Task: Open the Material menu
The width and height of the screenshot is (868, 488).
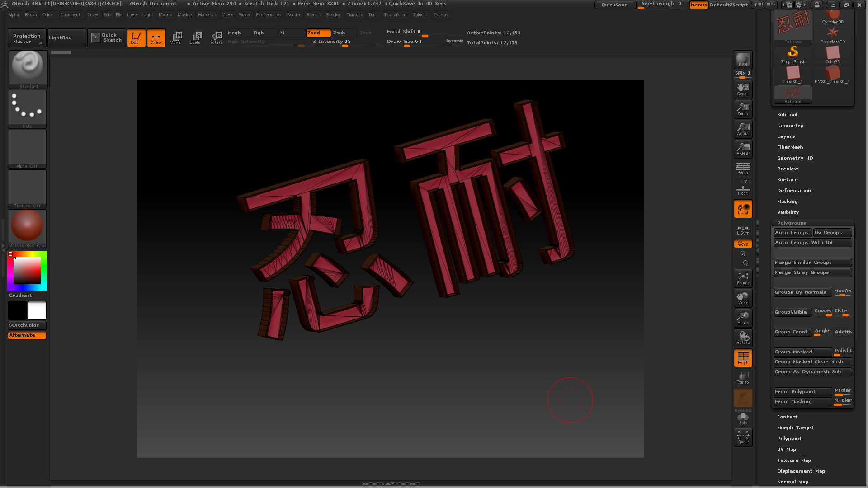Action: tap(206, 15)
